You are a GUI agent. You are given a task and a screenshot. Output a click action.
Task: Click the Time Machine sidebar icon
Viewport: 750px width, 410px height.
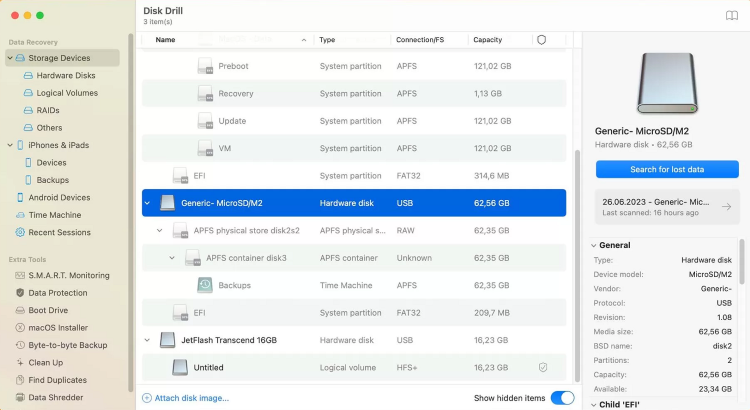(20, 215)
